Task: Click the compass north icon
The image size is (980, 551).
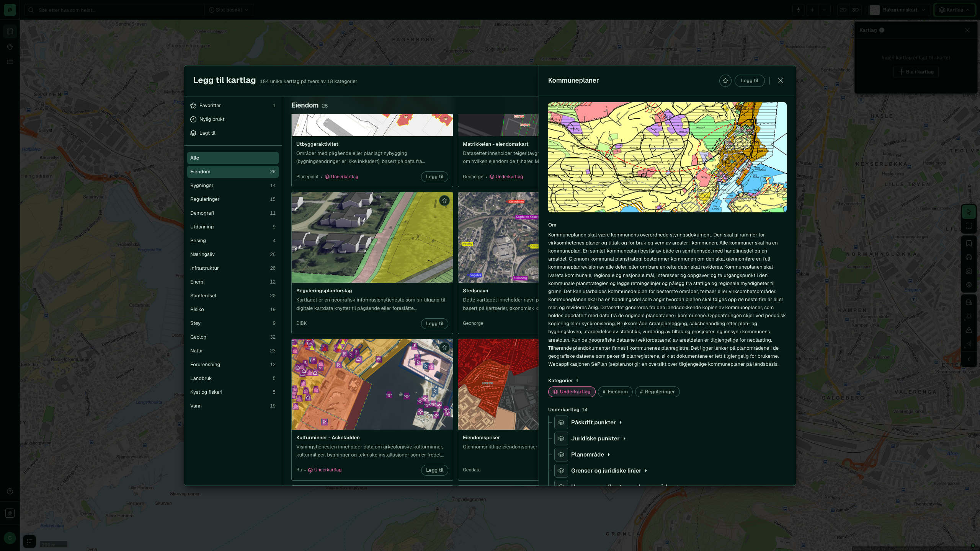Action: pos(798,10)
